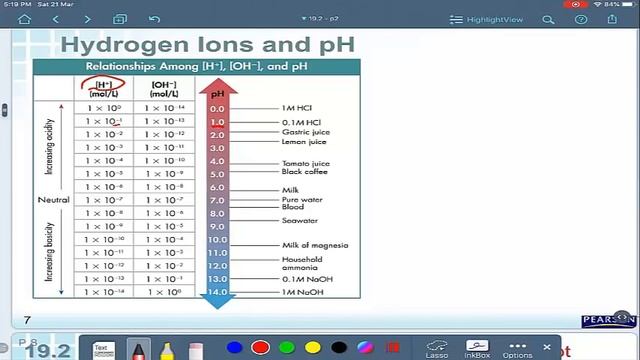The height and width of the screenshot is (360, 640).
Task: Tap the 'Milk of magnesia' label
Action: pyautogui.click(x=315, y=245)
